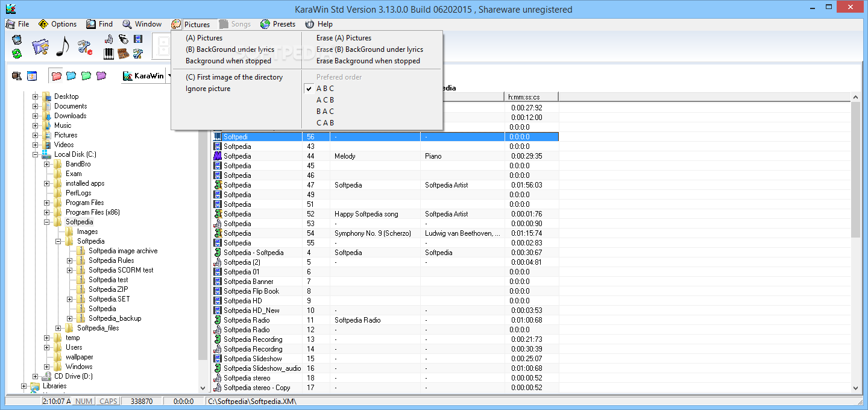The width and height of the screenshot is (868, 410).
Task: Click the speaker horn toolbar icon
Action: pyautogui.click(x=109, y=40)
